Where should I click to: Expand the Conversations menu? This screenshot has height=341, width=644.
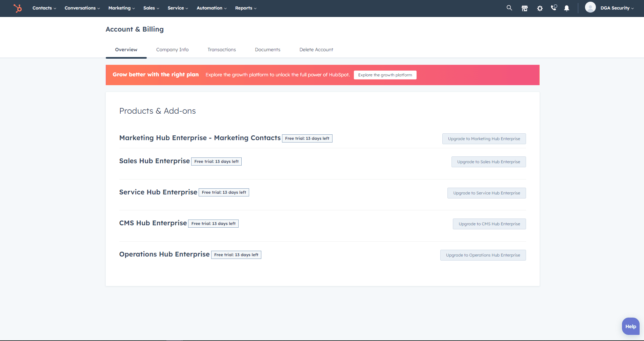click(x=82, y=8)
